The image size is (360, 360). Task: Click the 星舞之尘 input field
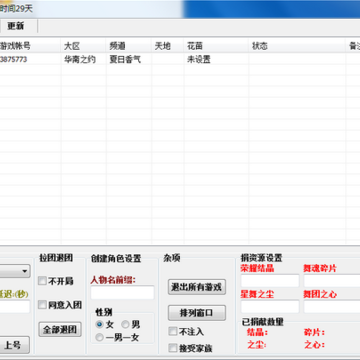(x=270, y=307)
